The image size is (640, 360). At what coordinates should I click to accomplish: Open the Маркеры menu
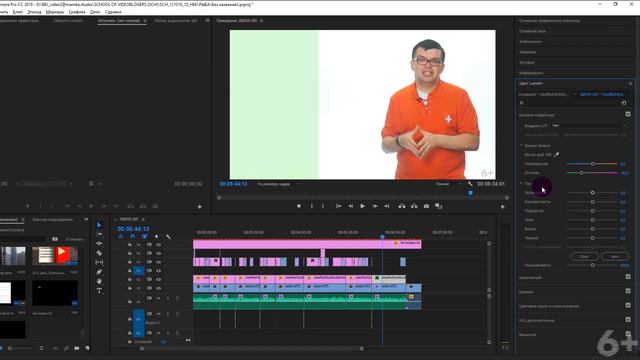[55, 12]
